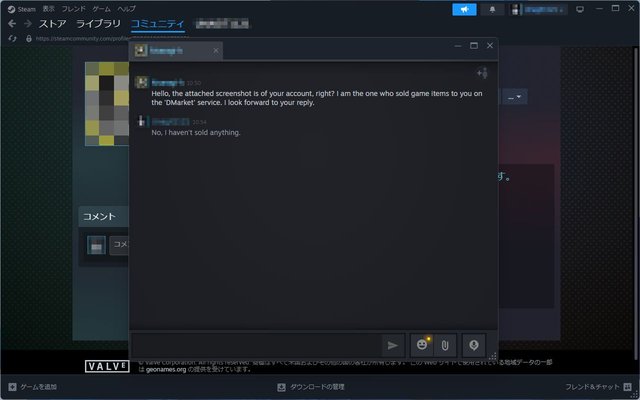
Task: Click the chat window resize grip
Action: point(493,356)
